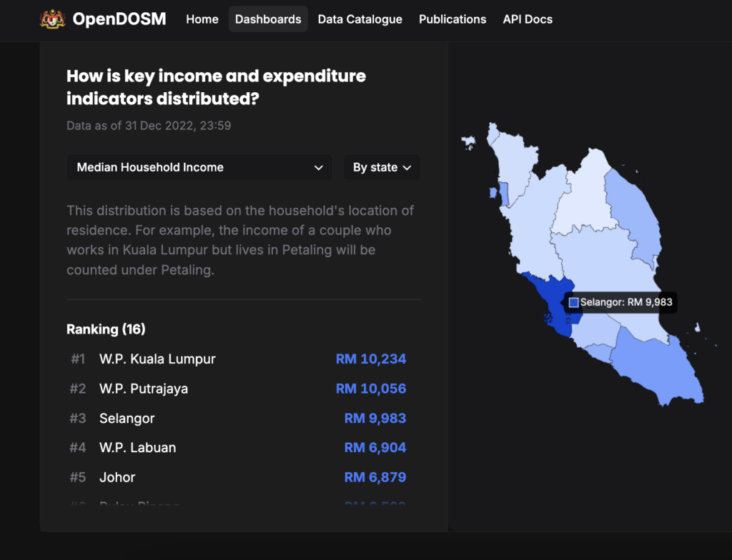
Task: Click the chevron in the indicator dropdown
Action: (x=319, y=168)
